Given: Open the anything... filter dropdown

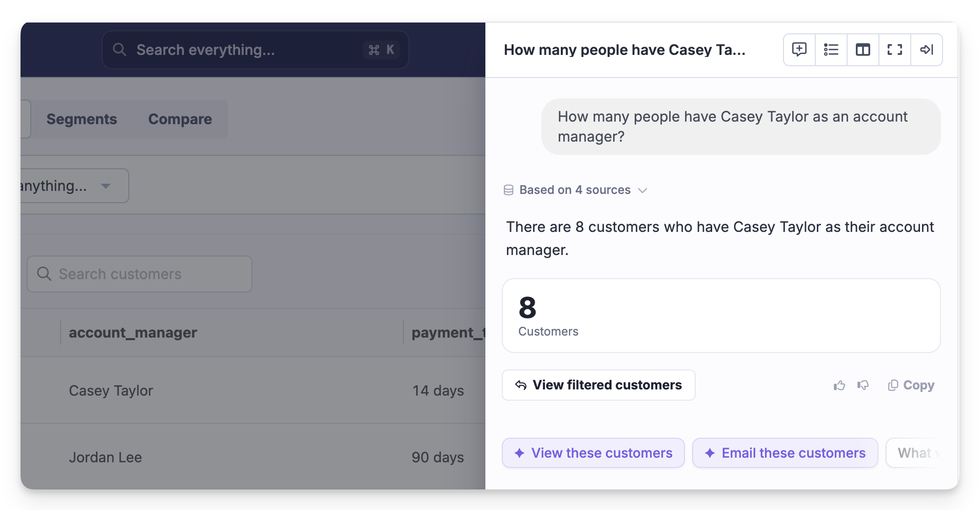Looking at the screenshot, I should [x=74, y=186].
